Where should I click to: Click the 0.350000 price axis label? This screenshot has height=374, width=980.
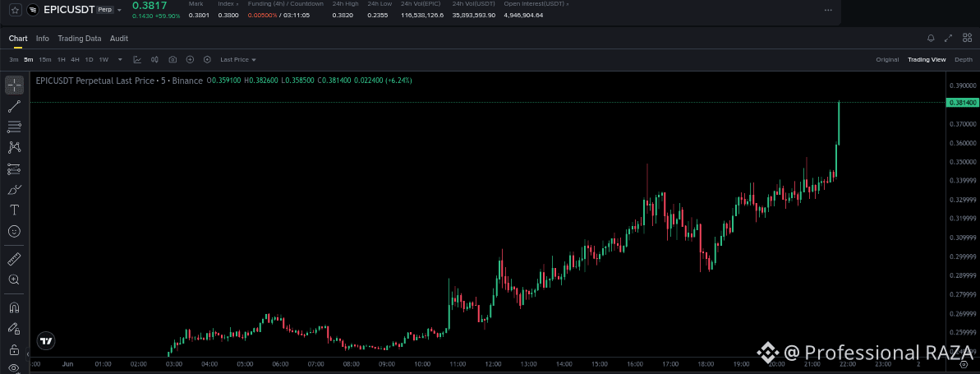tap(963, 162)
